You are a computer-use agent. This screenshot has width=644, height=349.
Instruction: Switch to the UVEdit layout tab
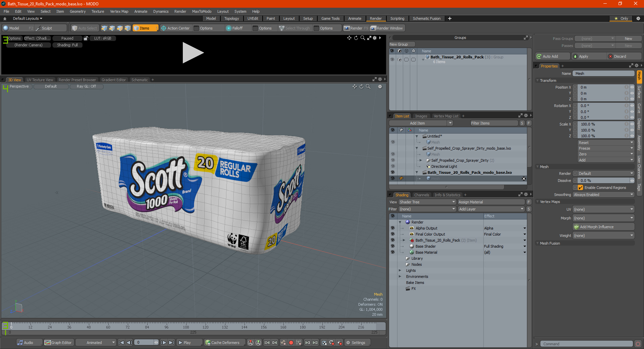pyautogui.click(x=253, y=18)
